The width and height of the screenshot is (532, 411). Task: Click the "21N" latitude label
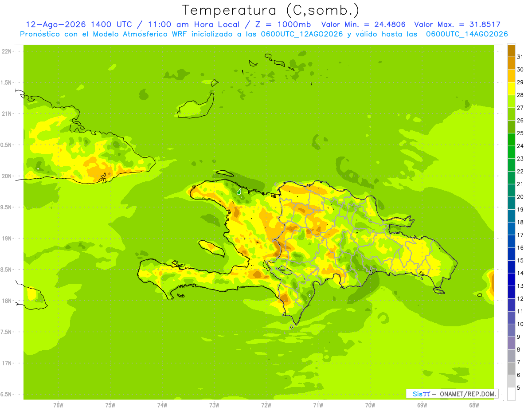coord(6,114)
